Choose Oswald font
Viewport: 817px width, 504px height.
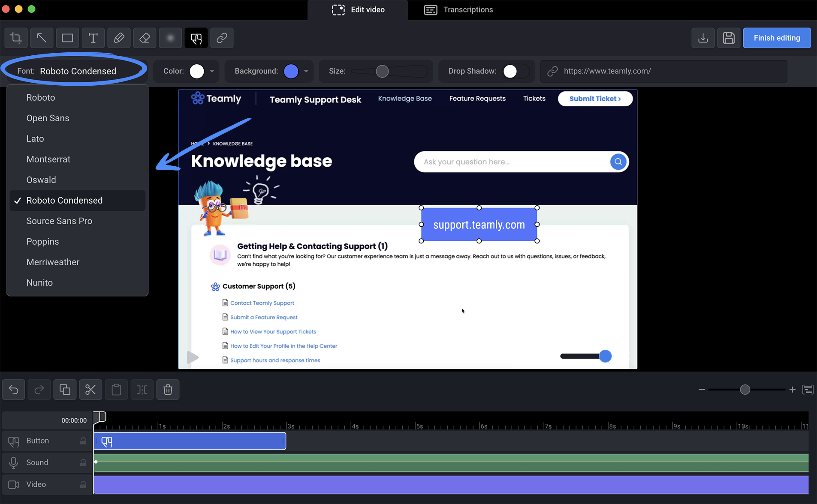(77, 180)
